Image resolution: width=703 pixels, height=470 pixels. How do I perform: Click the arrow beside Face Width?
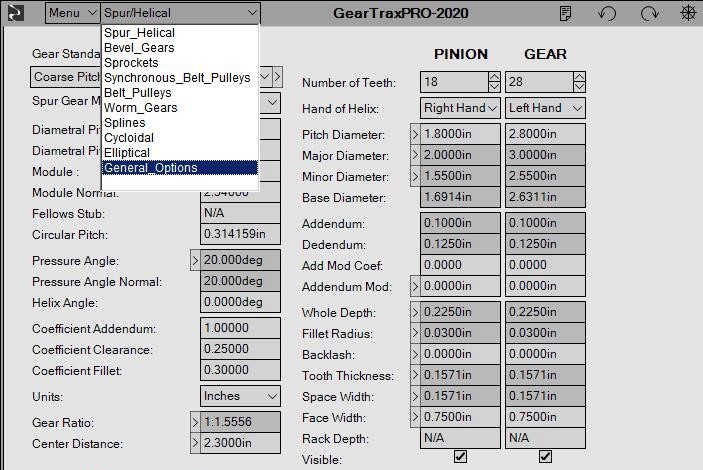point(415,418)
